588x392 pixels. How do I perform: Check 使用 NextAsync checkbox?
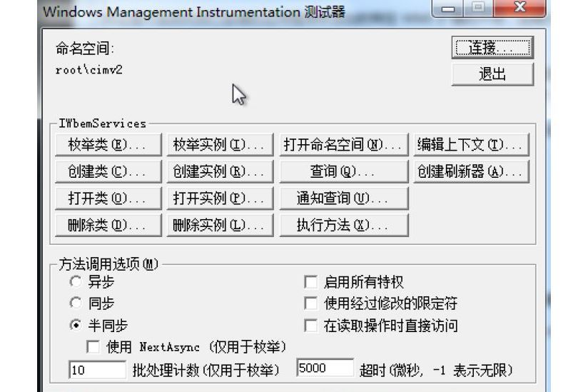(93, 347)
